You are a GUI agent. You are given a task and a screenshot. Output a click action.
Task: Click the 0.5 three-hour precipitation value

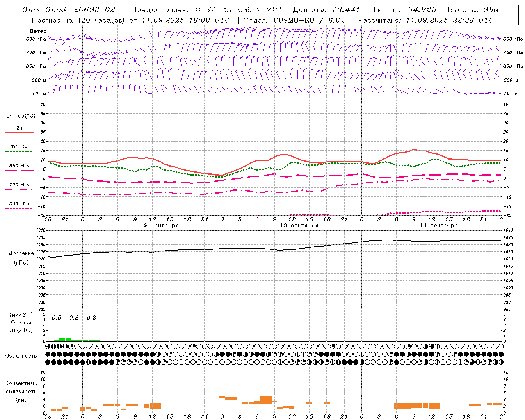[57, 318]
